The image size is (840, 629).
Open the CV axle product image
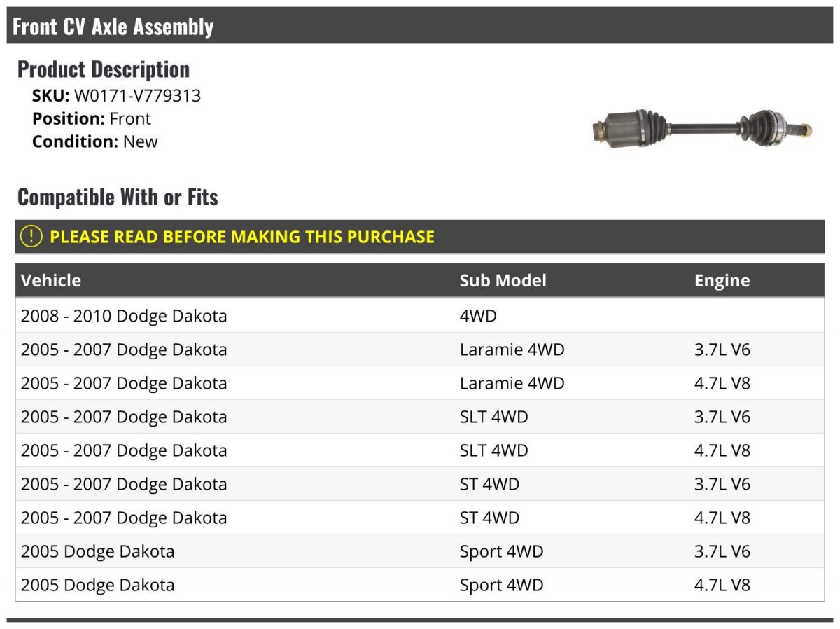(702, 128)
